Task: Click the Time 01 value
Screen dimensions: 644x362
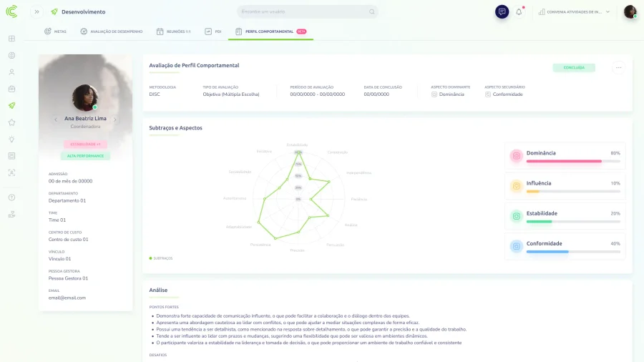Action: [x=57, y=220]
